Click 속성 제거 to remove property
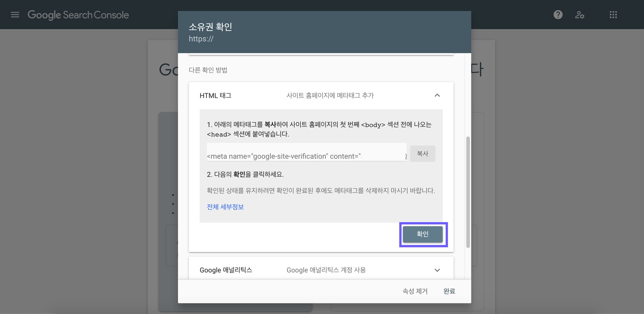Image resolution: width=644 pixels, height=314 pixels. (415, 291)
